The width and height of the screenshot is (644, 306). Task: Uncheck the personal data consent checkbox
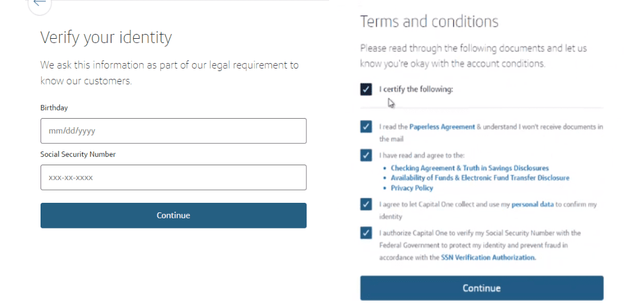(x=366, y=205)
